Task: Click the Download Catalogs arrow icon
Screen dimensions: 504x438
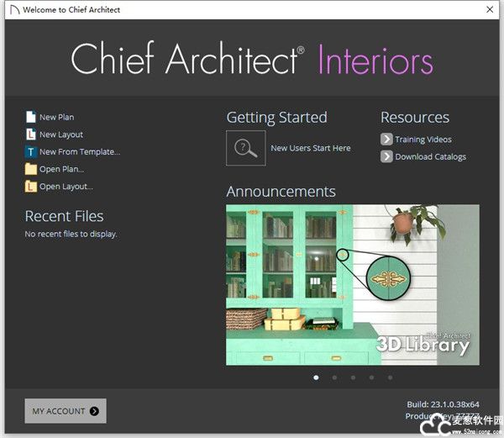Action: coord(386,156)
